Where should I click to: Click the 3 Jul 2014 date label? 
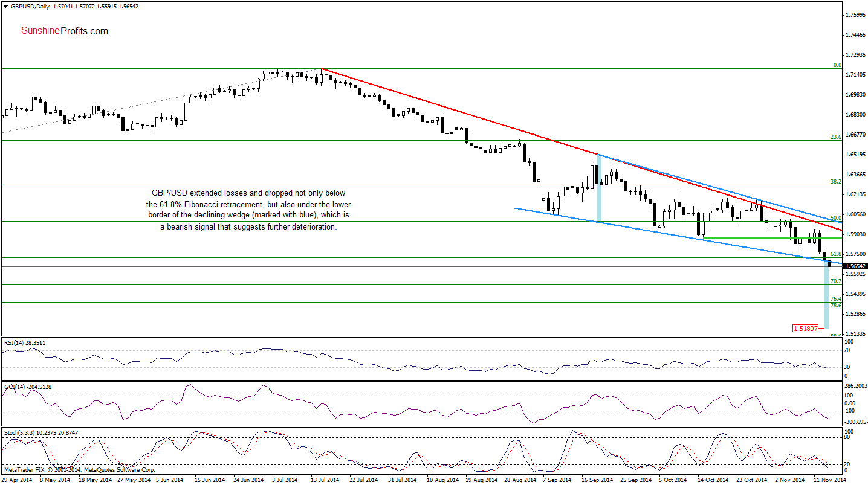point(286,480)
